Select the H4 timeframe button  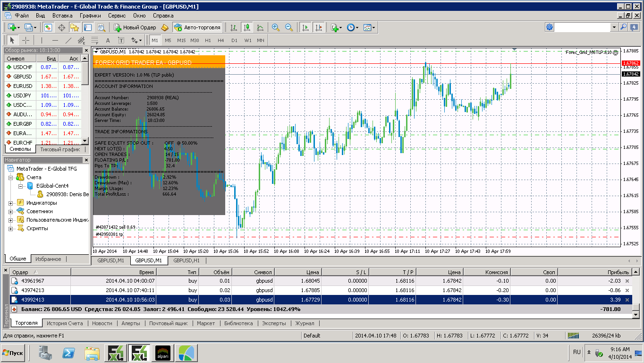pos(221,40)
